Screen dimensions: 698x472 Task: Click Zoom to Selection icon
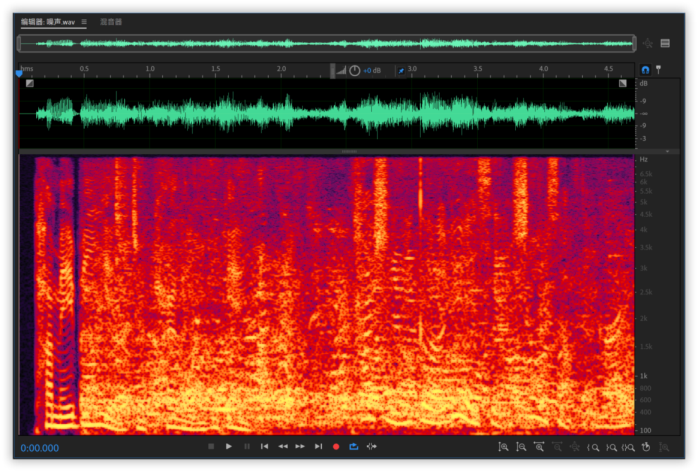coord(629,448)
